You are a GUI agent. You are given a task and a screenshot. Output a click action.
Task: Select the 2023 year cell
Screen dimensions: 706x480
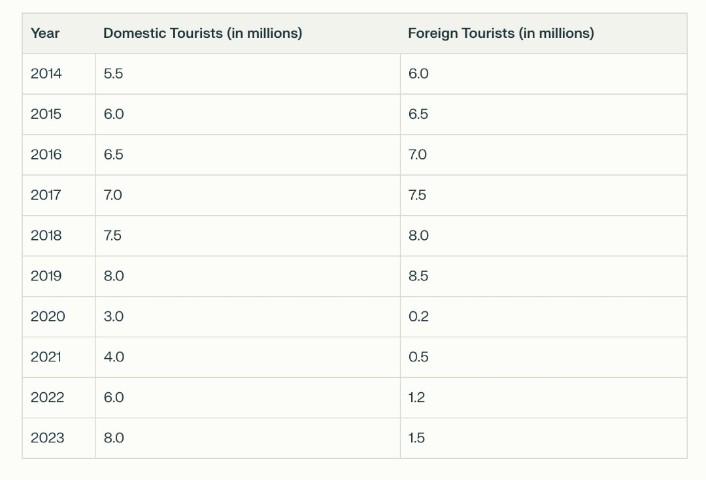click(47, 438)
